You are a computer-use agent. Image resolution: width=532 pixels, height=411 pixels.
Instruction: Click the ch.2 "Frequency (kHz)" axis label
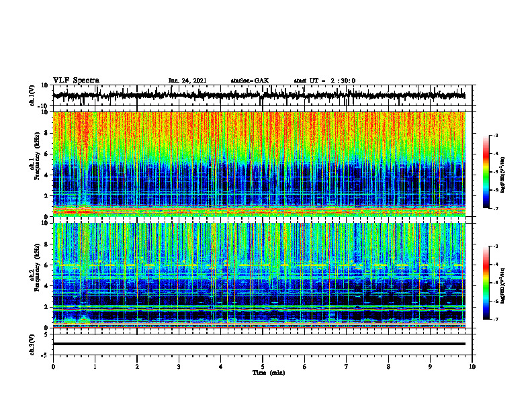(37, 267)
